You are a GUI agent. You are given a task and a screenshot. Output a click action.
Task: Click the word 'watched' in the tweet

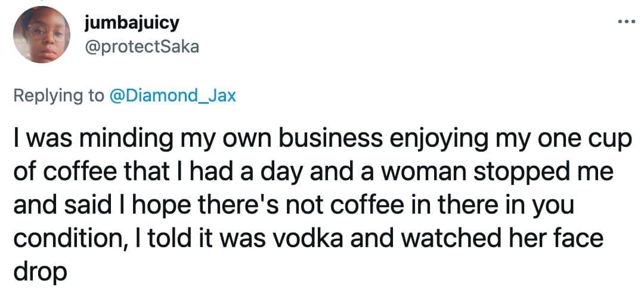[x=454, y=239]
